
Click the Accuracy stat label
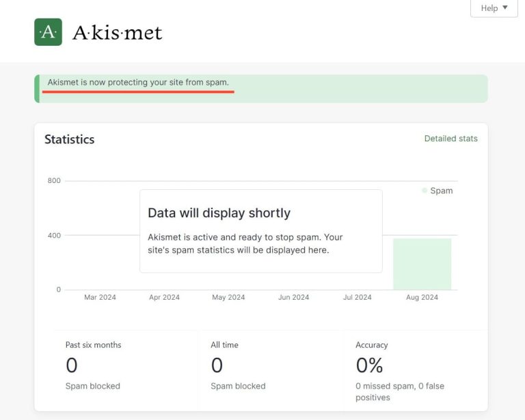click(371, 345)
